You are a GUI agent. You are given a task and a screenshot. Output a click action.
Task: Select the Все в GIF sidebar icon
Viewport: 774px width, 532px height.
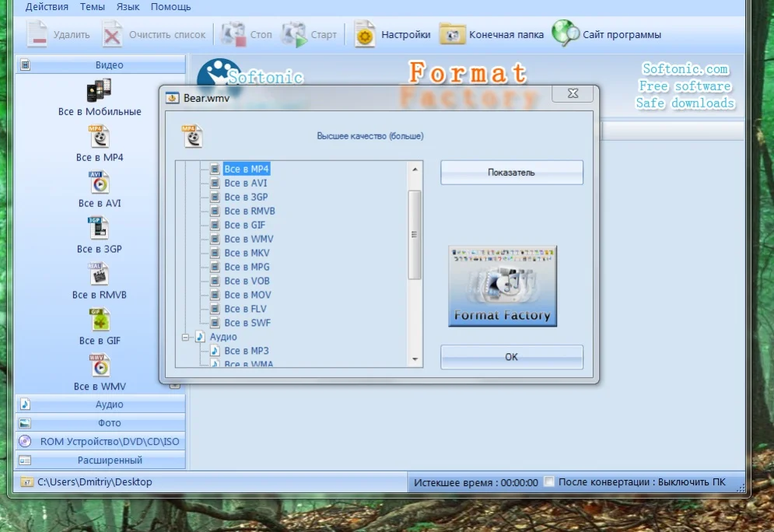tap(100, 320)
